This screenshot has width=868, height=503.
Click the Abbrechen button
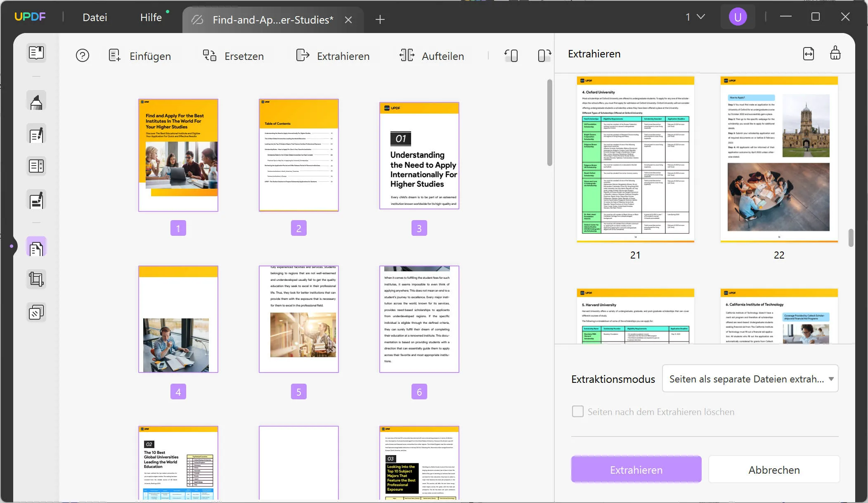774,470
